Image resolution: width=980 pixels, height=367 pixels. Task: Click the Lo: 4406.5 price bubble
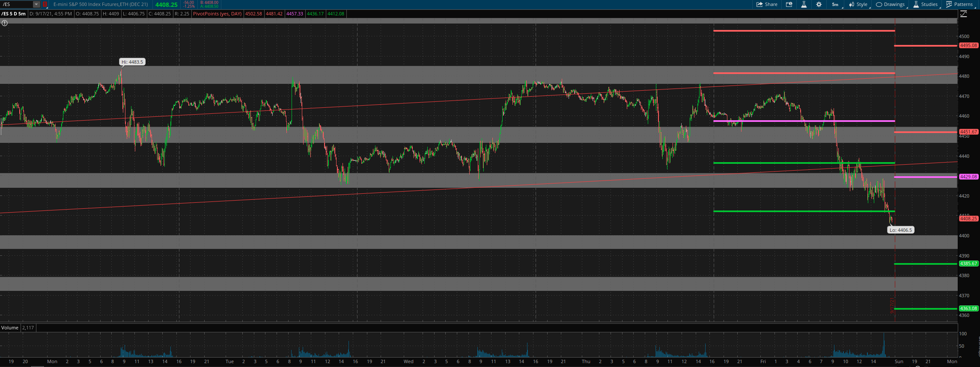coord(900,230)
